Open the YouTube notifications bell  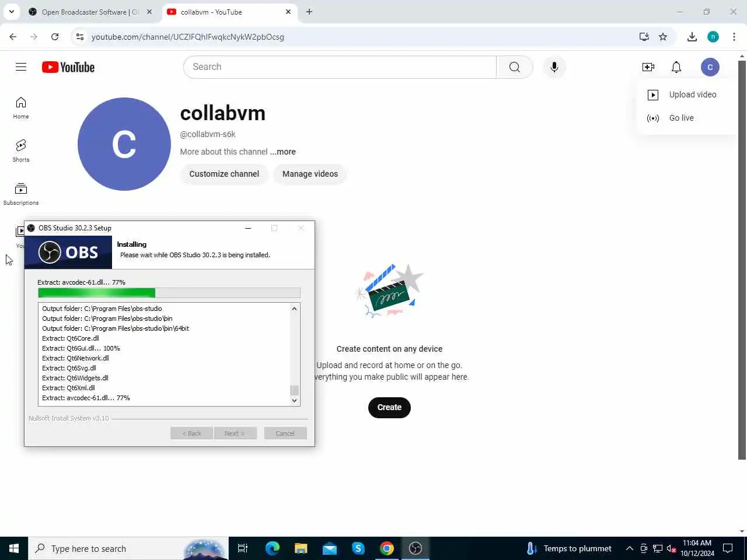[x=676, y=67]
